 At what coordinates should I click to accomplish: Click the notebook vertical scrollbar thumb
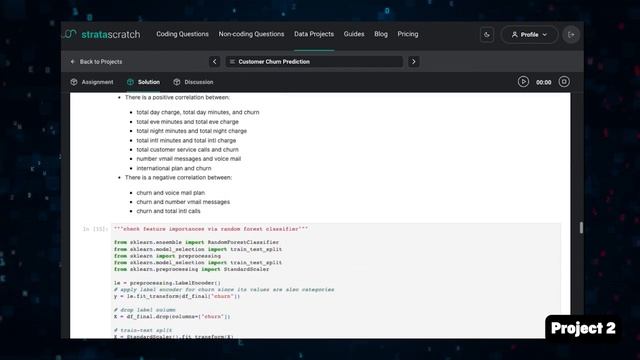pos(581,228)
